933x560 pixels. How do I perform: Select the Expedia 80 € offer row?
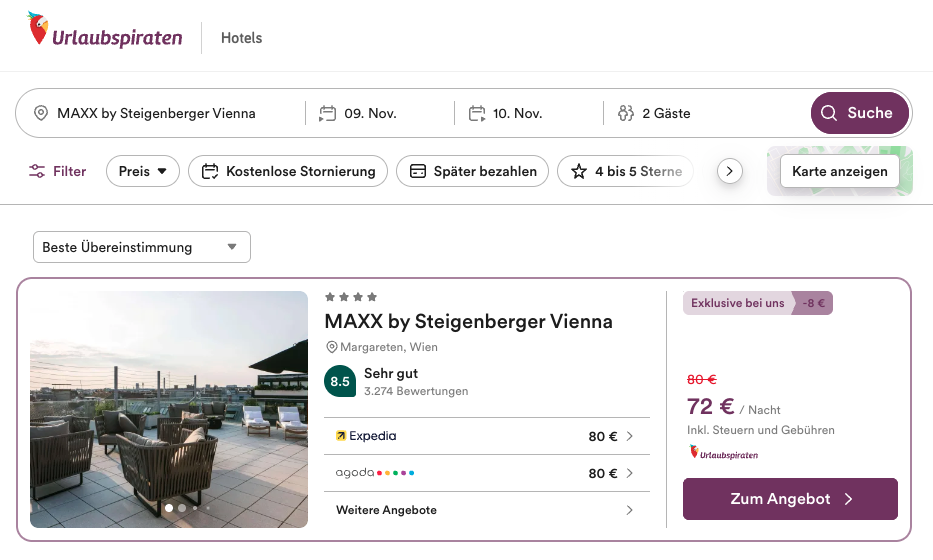pos(486,436)
